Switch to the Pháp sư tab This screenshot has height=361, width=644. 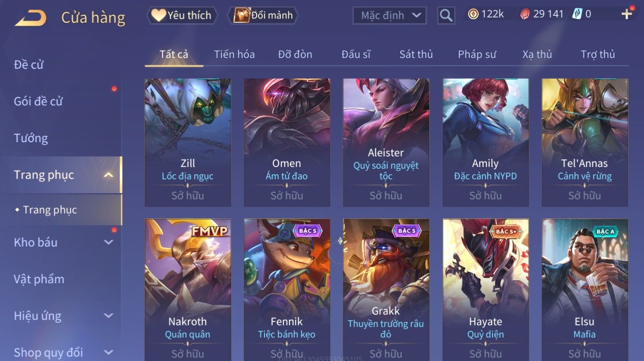pyautogui.click(x=477, y=54)
